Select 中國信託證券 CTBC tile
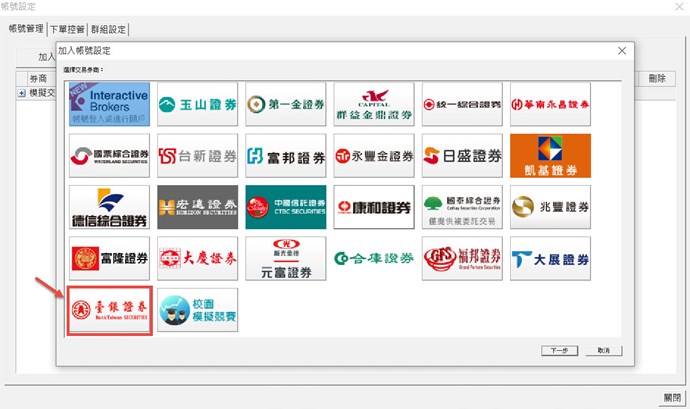The image size is (690, 409). pos(286,207)
